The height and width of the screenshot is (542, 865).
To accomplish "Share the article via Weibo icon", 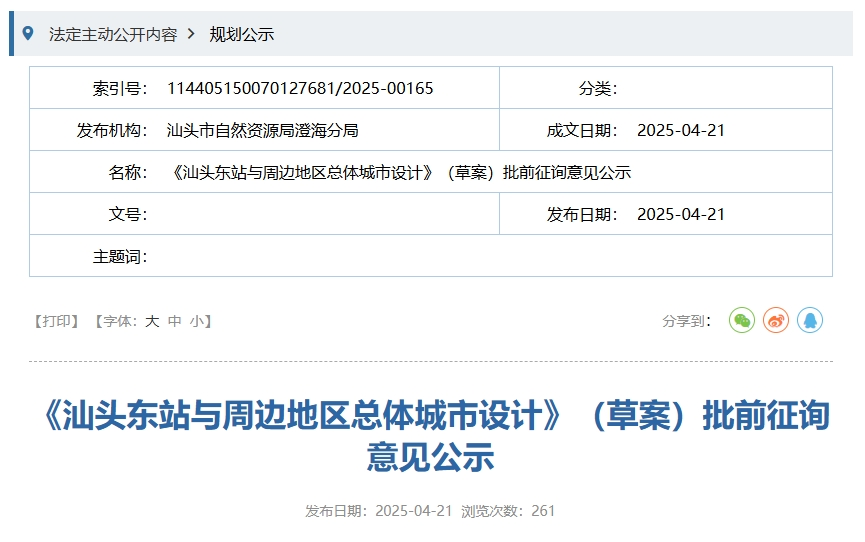I will click(776, 321).
